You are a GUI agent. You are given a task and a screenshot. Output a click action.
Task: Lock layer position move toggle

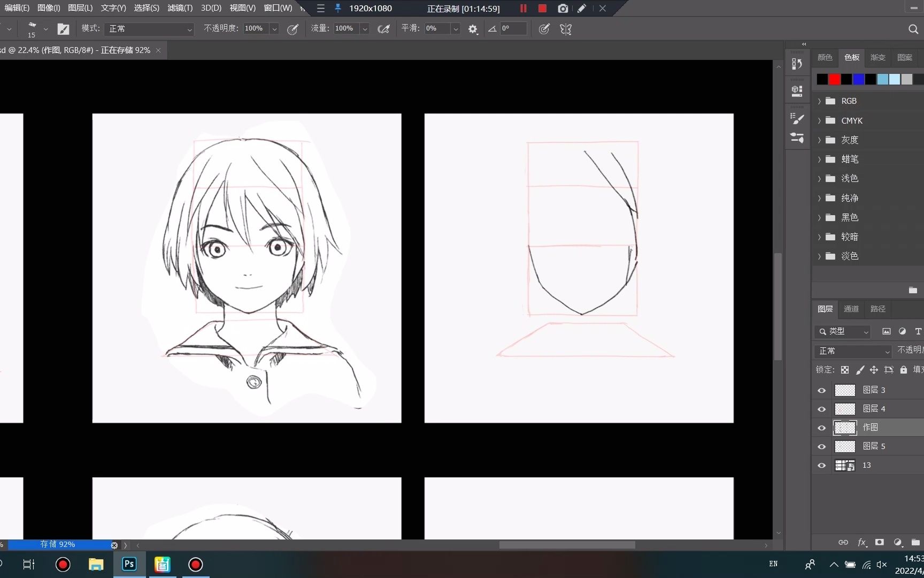coord(874,370)
